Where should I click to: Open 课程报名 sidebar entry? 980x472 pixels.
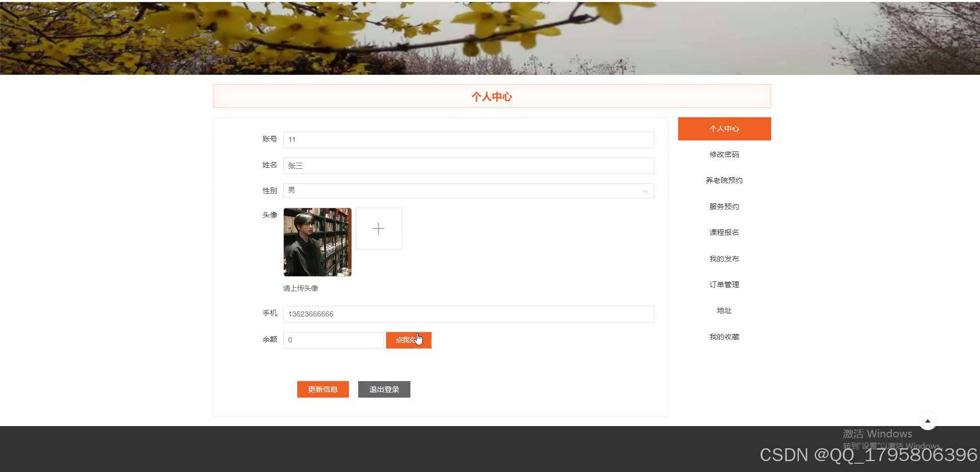point(724,232)
